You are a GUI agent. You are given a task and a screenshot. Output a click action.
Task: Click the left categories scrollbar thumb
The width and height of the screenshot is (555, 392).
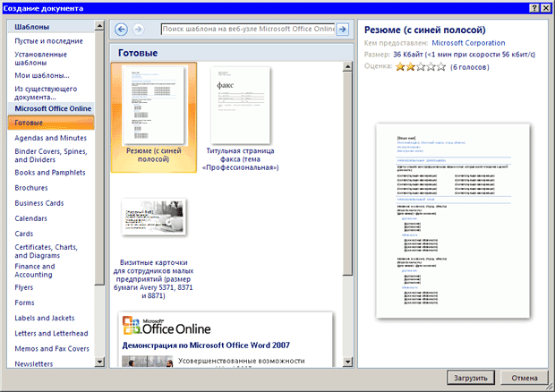[x=100, y=158]
